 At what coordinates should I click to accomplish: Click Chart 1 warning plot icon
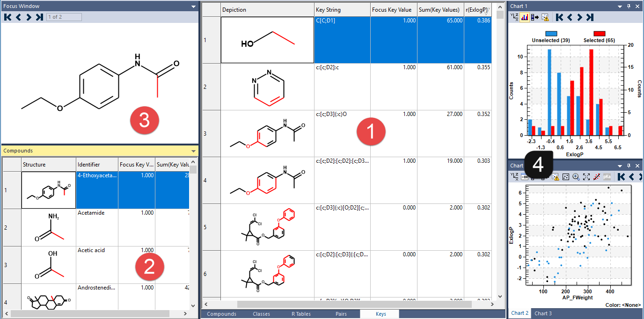coord(545,17)
